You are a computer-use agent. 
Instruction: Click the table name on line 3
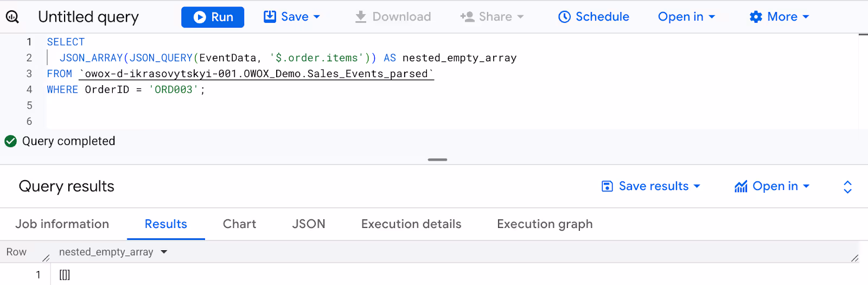pos(257,74)
